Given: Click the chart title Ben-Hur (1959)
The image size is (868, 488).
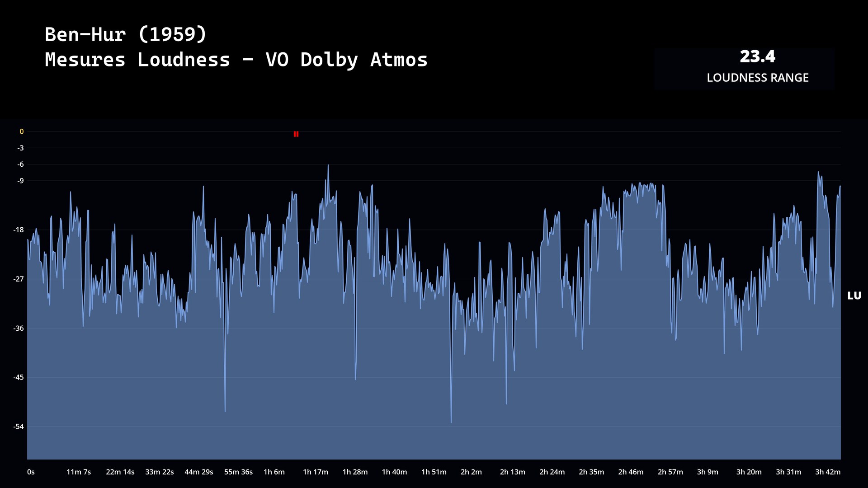Looking at the screenshot, I should click(126, 35).
